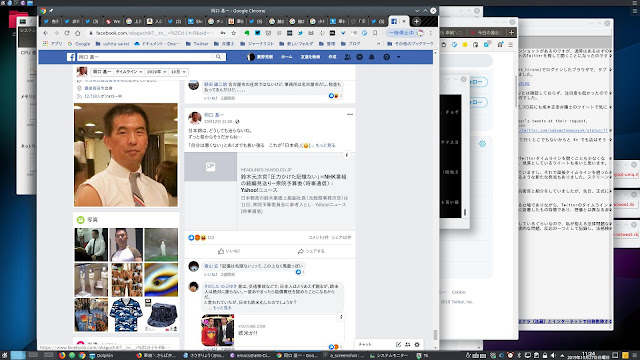Switch to Dolphin in taskbar
The height and width of the screenshot is (360, 640).
tap(101, 356)
